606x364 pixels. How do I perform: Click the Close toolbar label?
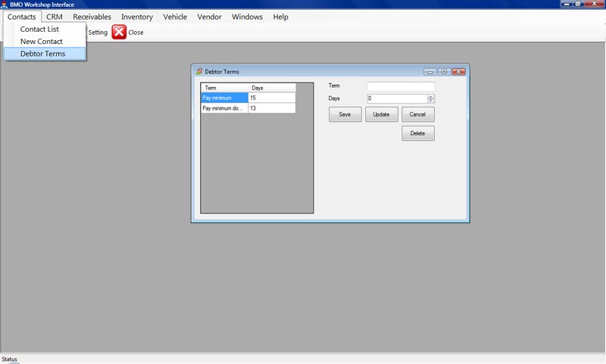136,33
